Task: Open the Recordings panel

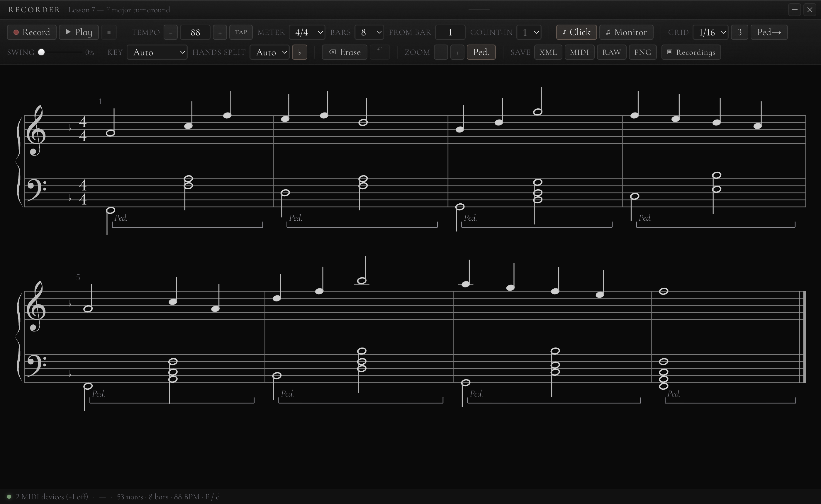Action: click(691, 52)
